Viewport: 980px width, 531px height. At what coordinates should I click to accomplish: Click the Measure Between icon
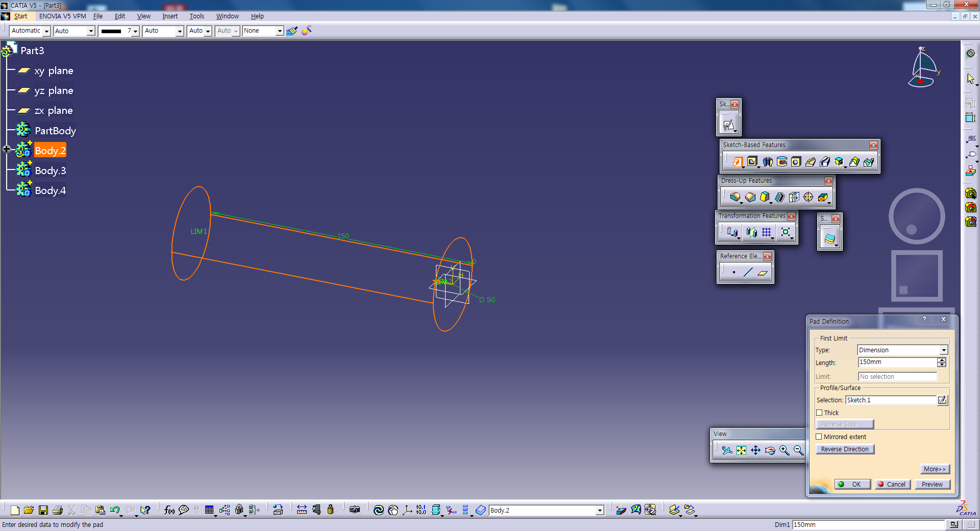coord(302,510)
